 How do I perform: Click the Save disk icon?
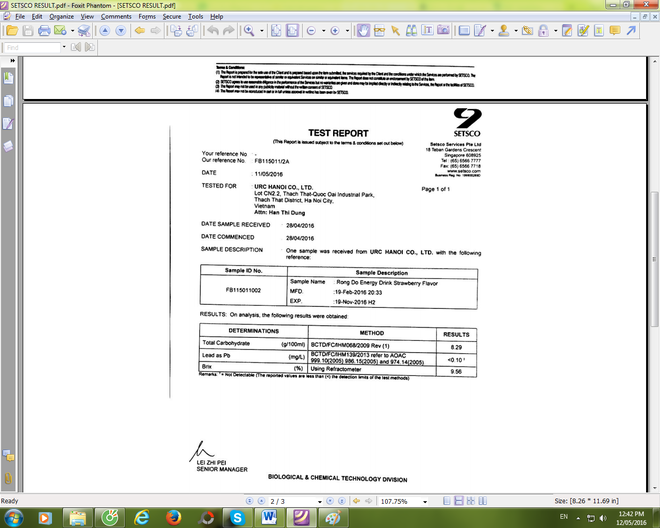(x=28, y=31)
